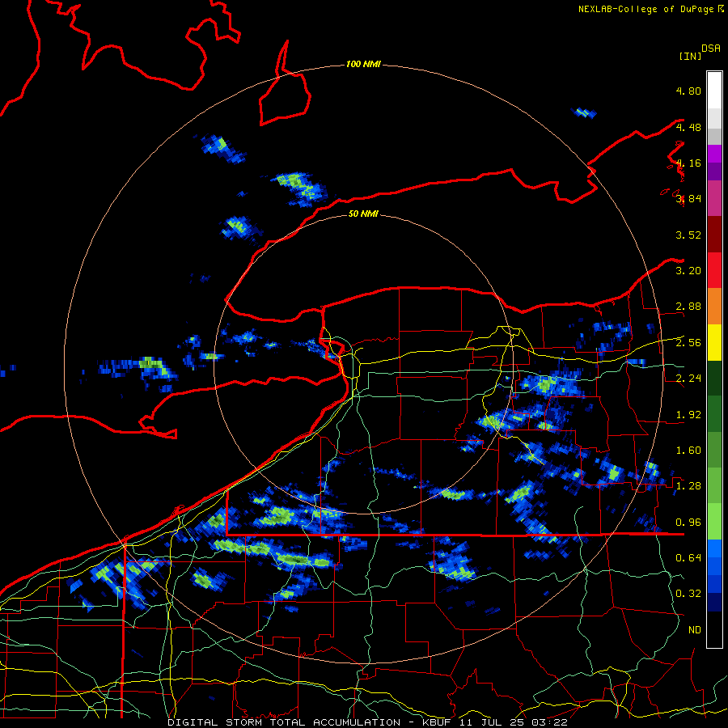Click the 0.96 legend value
The height and width of the screenshot is (728, 728).
(x=688, y=522)
